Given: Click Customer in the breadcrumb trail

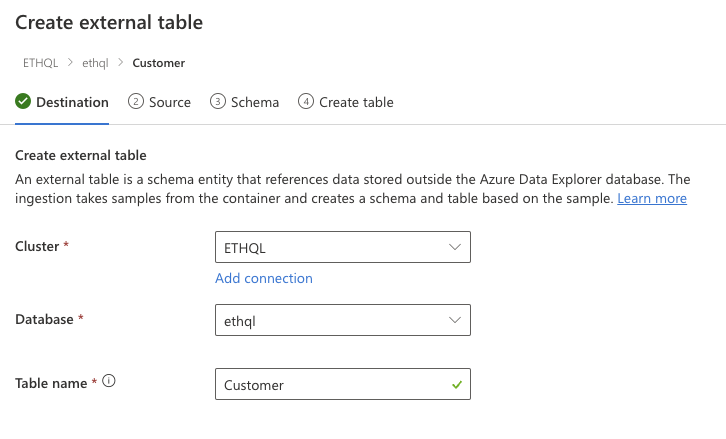Looking at the screenshot, I should [158, 62].
